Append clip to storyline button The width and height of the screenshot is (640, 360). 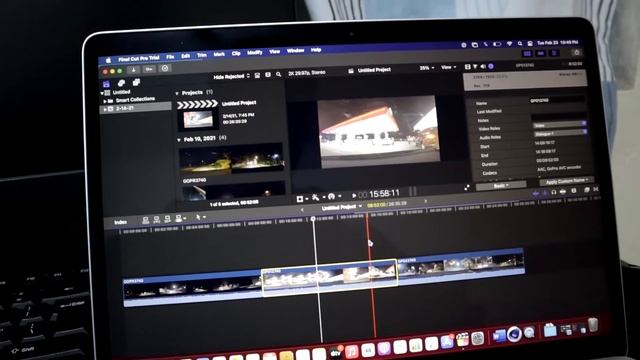pos(167,219)
